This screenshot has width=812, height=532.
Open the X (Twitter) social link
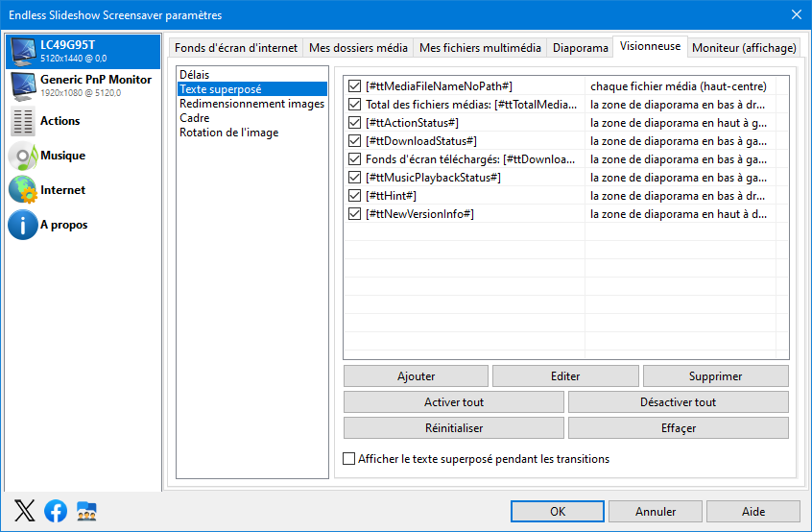[24, 511]
